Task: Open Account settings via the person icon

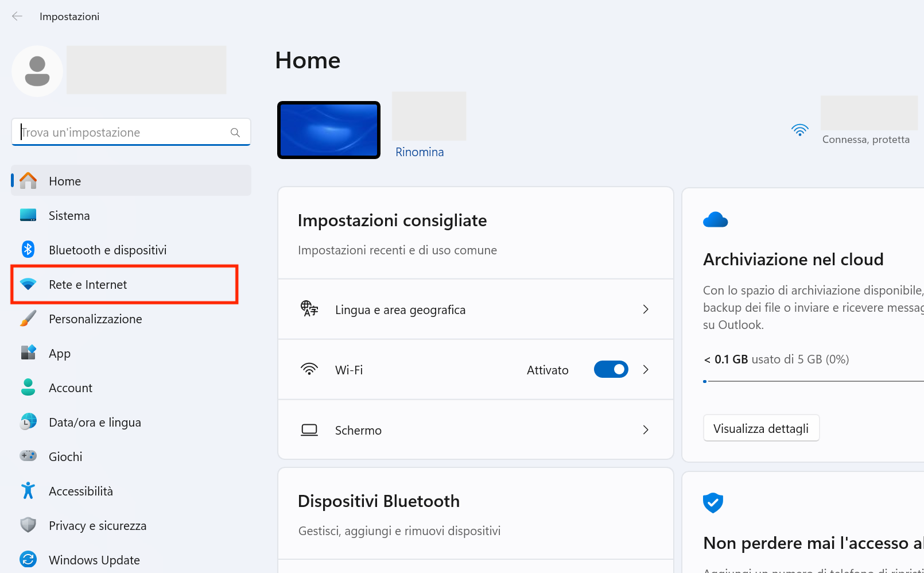Action: pos(28,387)
